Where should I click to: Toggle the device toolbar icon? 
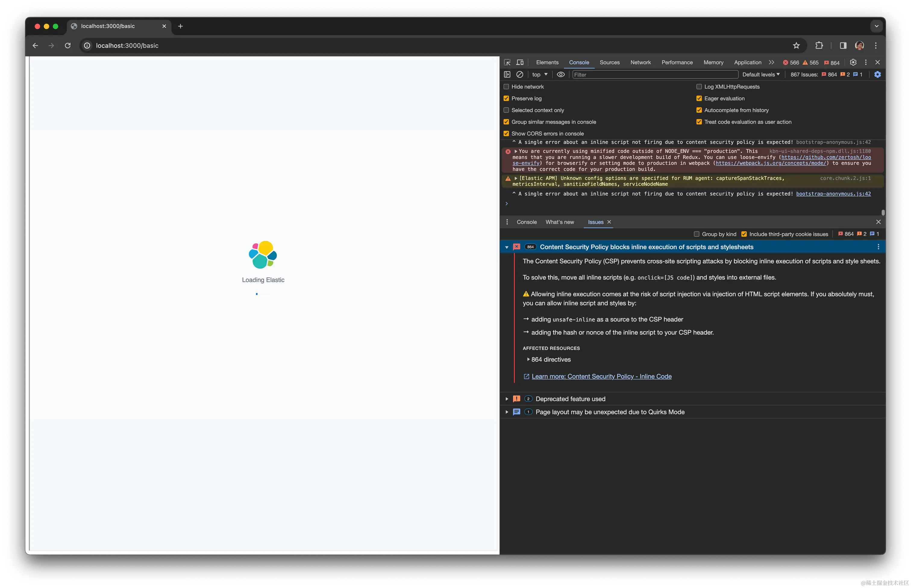520,62
